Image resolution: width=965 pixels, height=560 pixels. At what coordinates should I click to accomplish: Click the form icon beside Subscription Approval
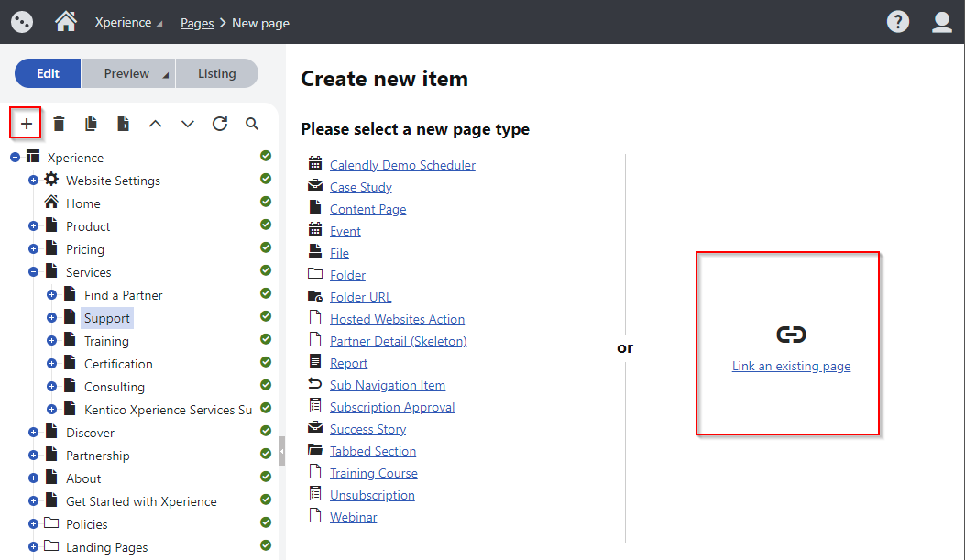tap(315, 405)
